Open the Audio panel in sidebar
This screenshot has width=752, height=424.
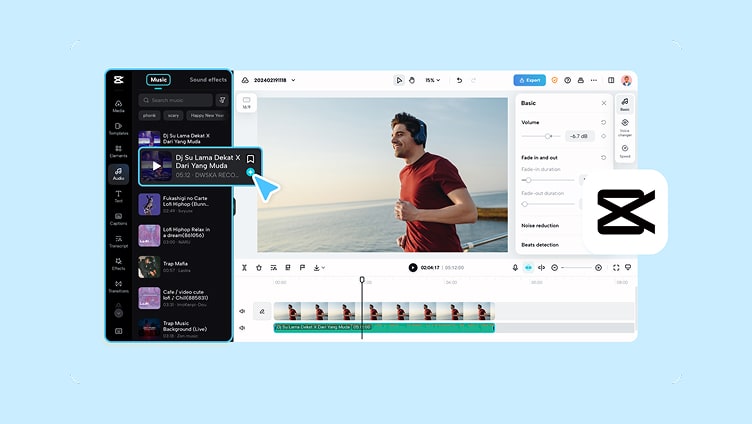pyautogui.click(x=118, y=174)
